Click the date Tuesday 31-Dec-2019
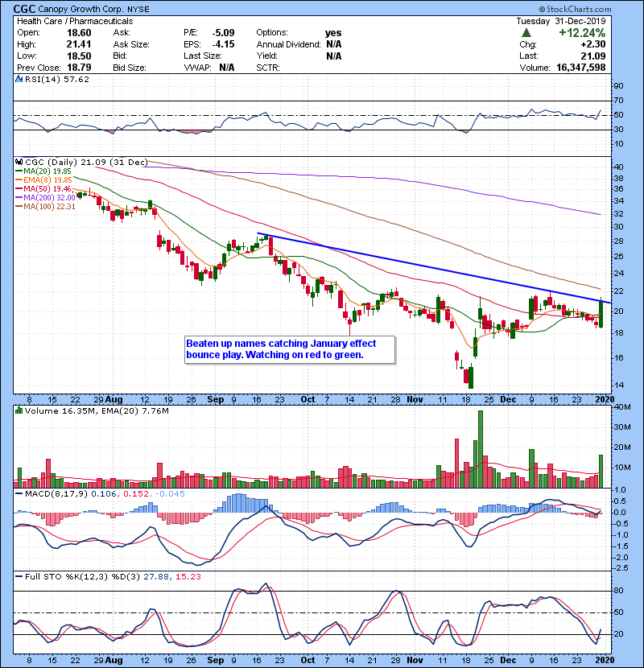The width and height of the screenshot is (644, 668). tap(561, 21)
